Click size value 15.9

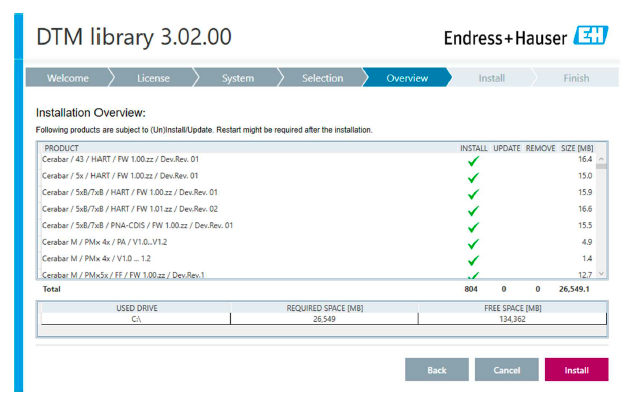(585, 192)
